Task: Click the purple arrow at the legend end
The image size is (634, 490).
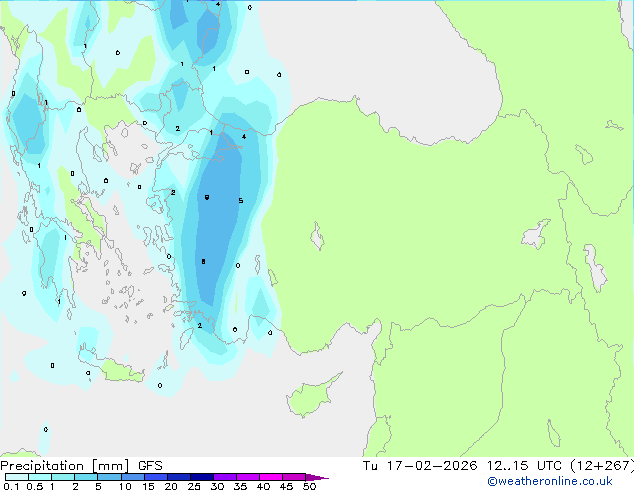Action: click(x=317, y=477)
